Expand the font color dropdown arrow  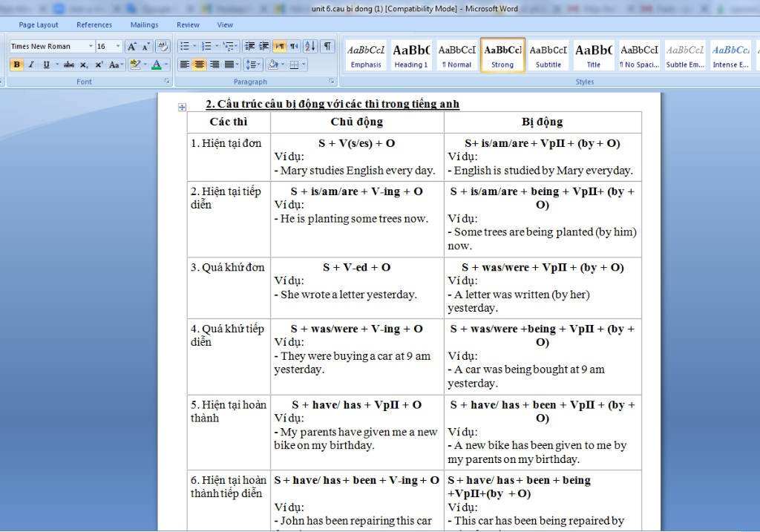click(166, 65)
